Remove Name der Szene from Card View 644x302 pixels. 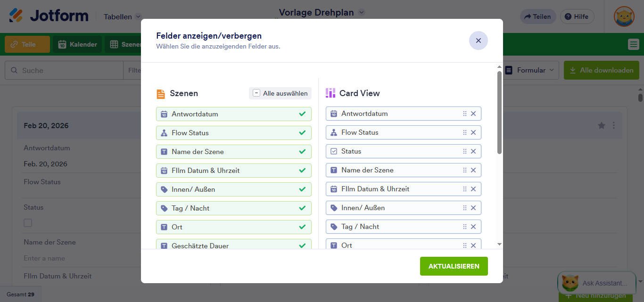pyautogui.click(x=473, y=170)
